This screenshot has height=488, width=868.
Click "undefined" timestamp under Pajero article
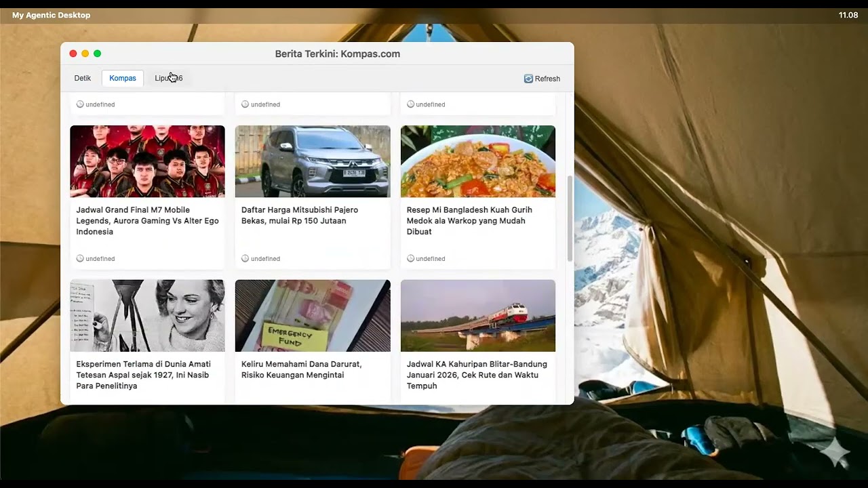(x=266, y=259)
